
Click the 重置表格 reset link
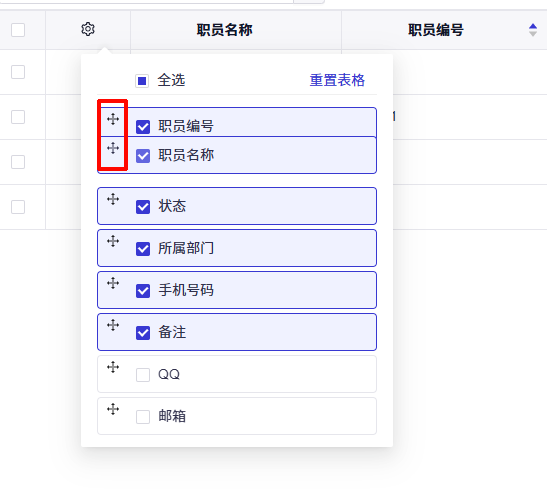pos(337,80)
